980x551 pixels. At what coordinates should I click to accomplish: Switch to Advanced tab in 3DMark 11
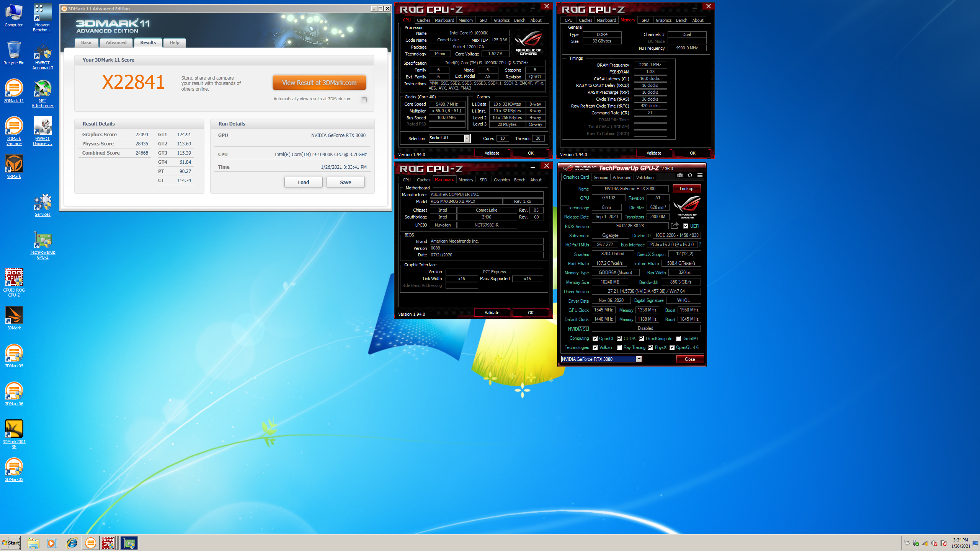(116, 42)
